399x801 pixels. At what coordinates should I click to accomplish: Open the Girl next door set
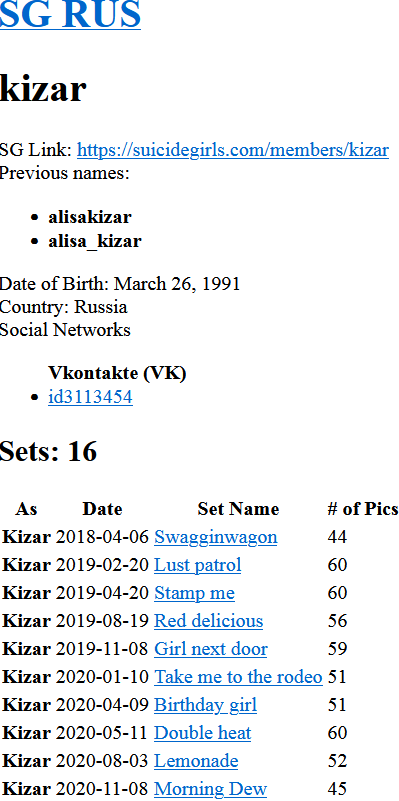(x=210, y=649)
